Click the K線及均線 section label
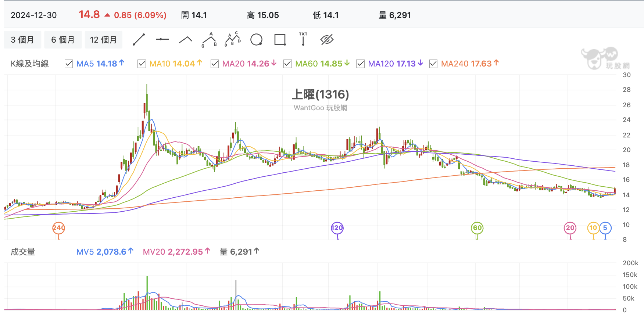This screenshot has height=316, width=644. click(30, 64)
